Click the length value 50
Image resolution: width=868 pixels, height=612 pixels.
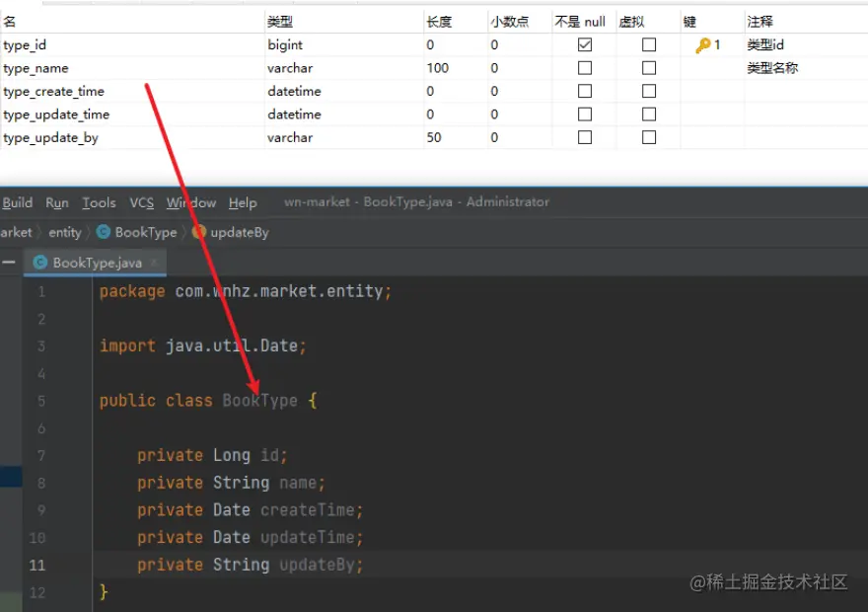(434, 137)
